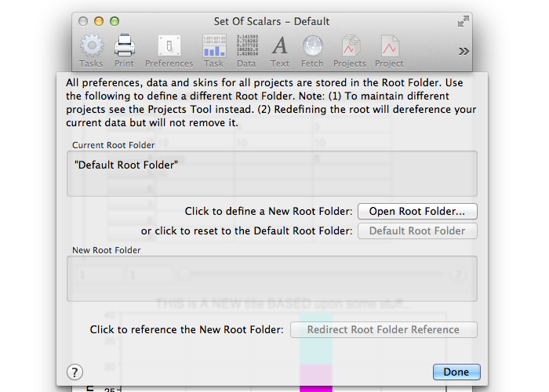Viewport: 549px width, 392px height.
Task: Click the 'New Root Folder' label
Action: (x=107, y=250)
